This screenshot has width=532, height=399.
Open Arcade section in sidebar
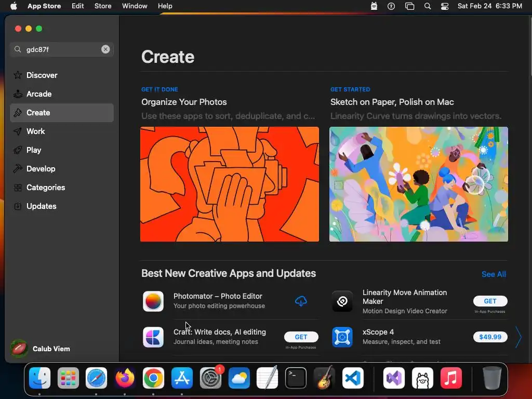[x=62, y=94]
